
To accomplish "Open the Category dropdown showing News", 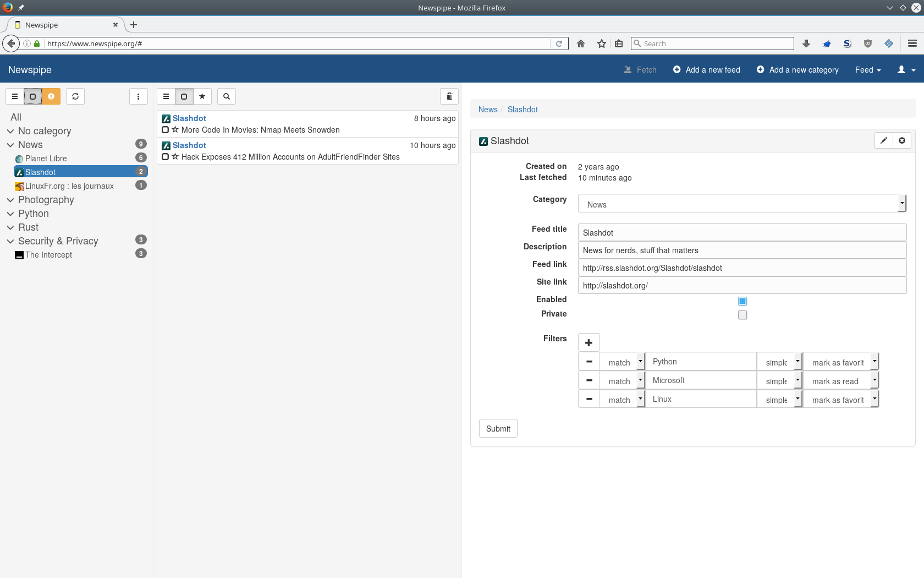I will (x=742, y=203).
